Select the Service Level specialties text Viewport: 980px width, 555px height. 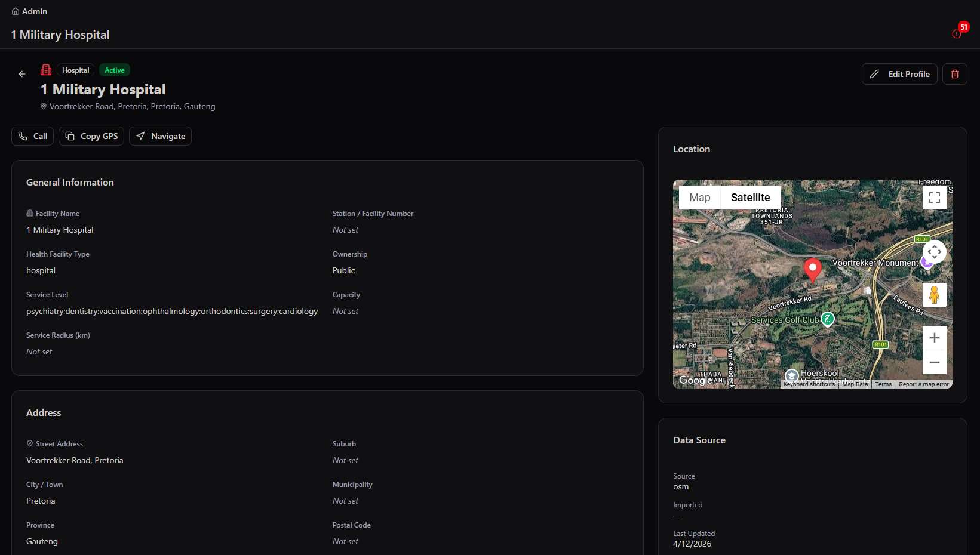point(172,311)
